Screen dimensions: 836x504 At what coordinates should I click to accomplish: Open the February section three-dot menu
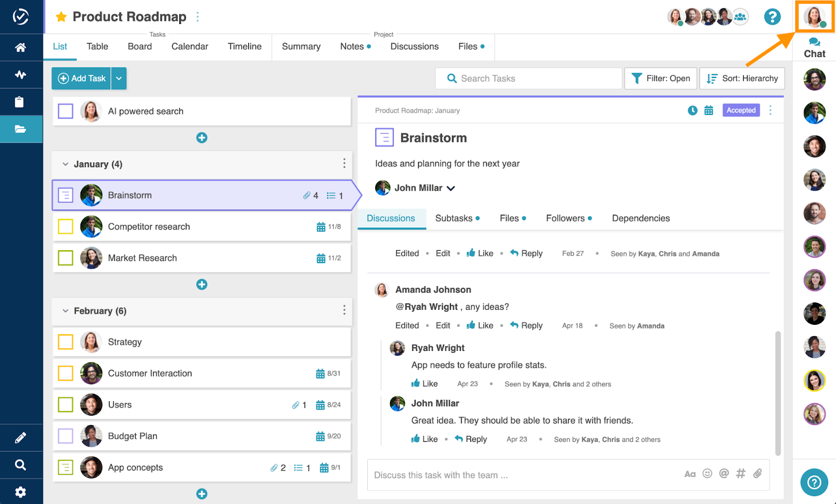point(344,310)
